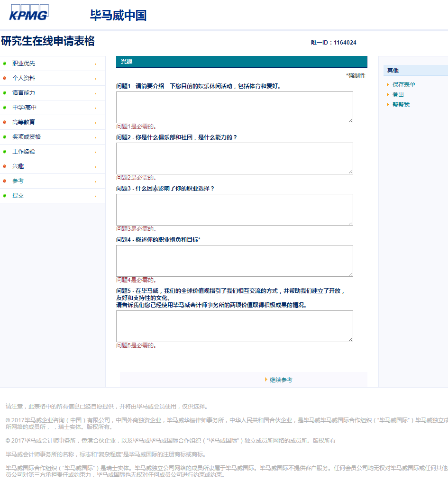Go to 工作经验 section
The height and width of the screenshot is (481, 448).
point(24,152)
